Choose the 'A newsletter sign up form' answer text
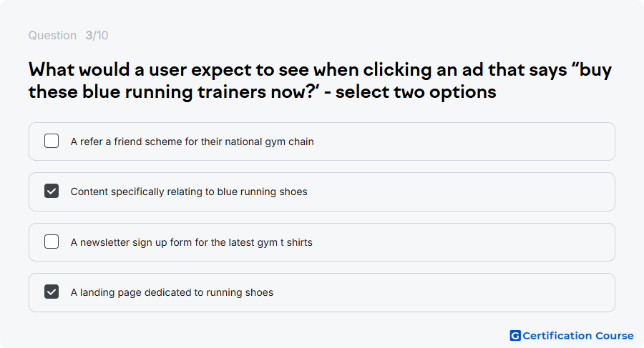Screen dimensions: 644x348 click(x=191, y=242)
